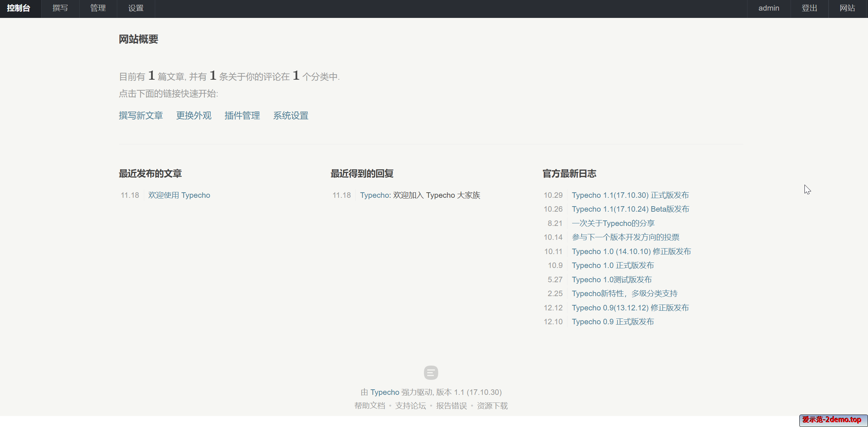Open the 撰写 menu in top navigation
The width and height of the screenshot is (868, 427).
60,8
